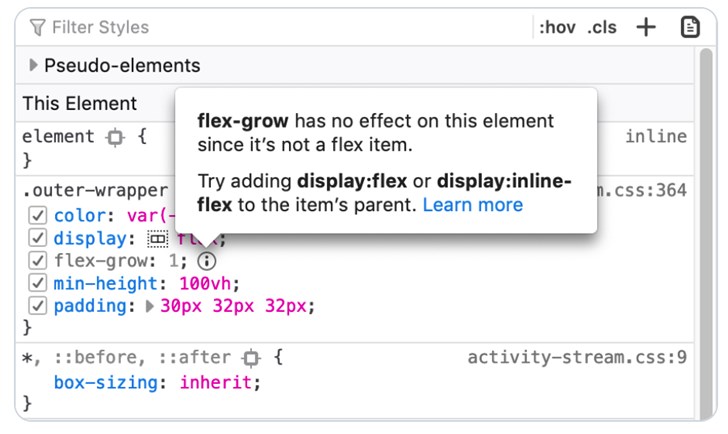Screen dimensions: 728x434
Task: Toggle the .cls class panel
Action: click(x=602, y=27)
